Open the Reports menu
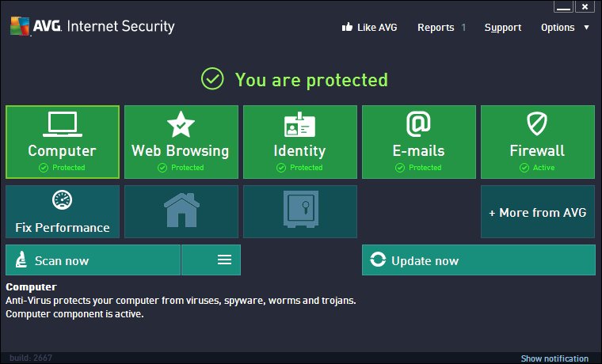Viewport: 602px width, 364px height. [436, 28]
